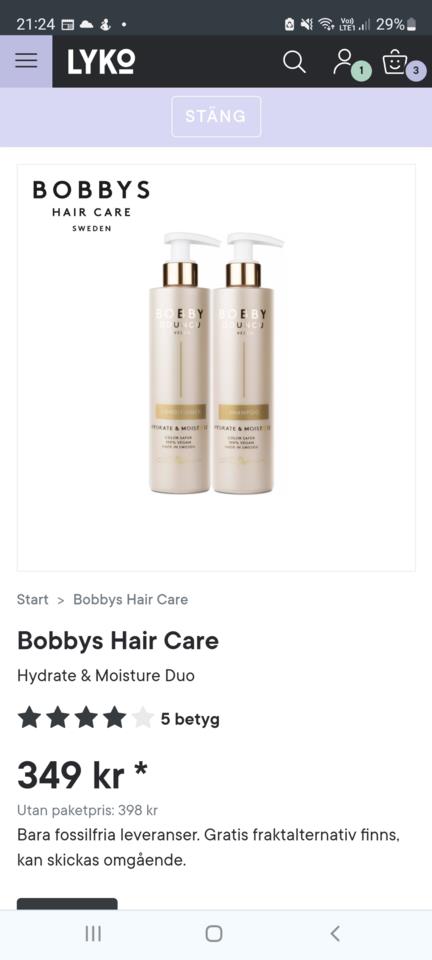Tap the dark button below delivery text
Image resolution: width=432 pixels, height=960 pixels.
click(x=67, y=904)
